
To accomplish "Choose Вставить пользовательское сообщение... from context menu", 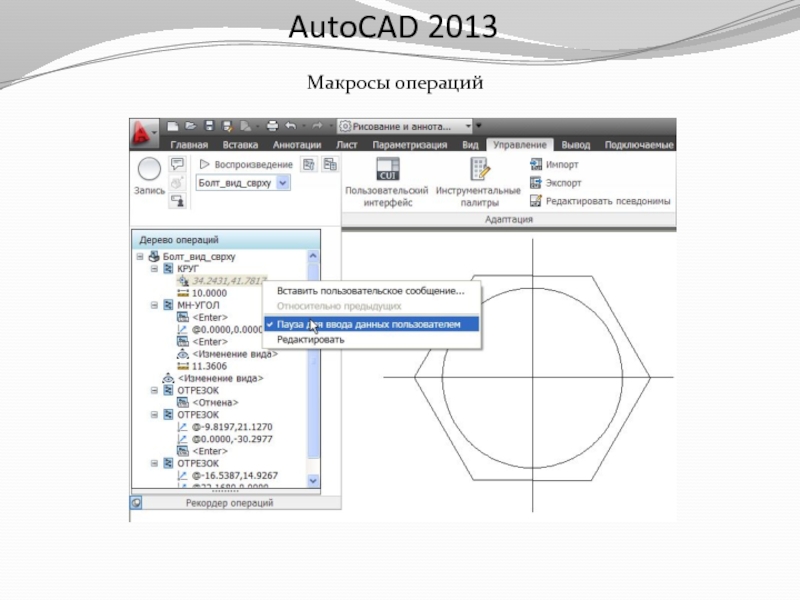I will (370, 291).
